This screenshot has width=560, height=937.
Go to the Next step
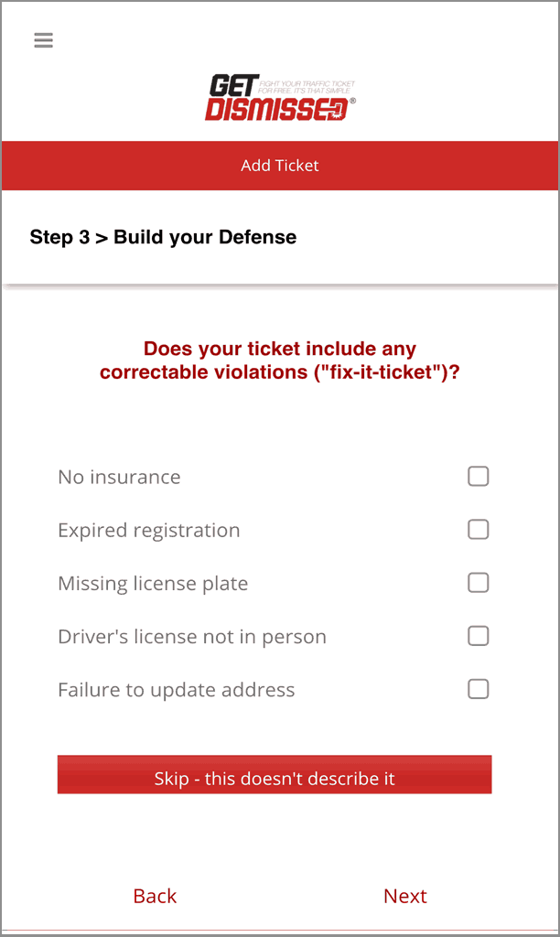pos(404,896)
